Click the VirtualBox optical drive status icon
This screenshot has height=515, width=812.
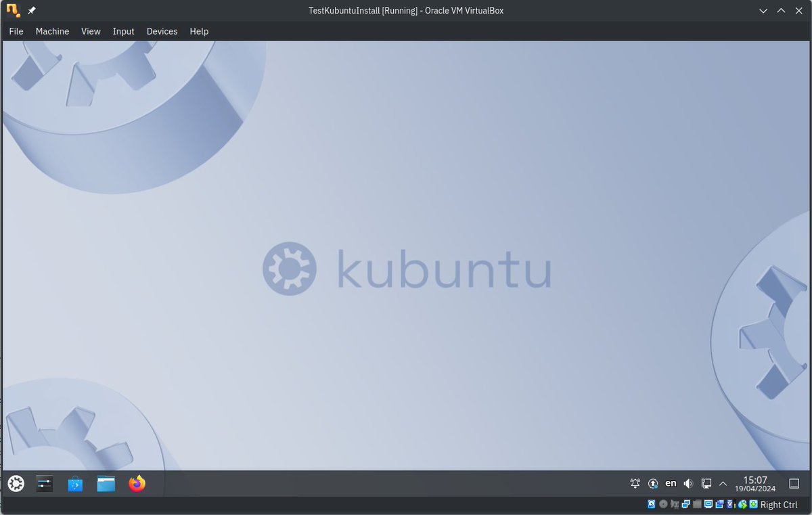[x=663, y=504]
